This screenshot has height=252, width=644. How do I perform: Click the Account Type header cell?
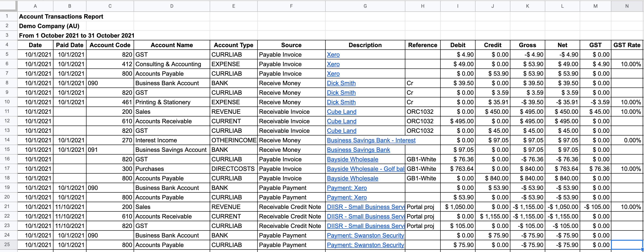click(x=233, y=45)
